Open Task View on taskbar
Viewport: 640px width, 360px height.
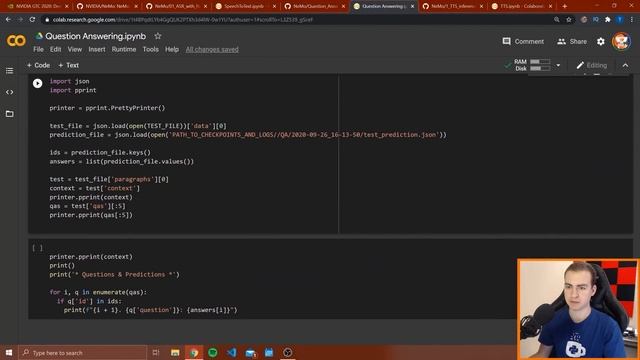(x=156, y=353)
